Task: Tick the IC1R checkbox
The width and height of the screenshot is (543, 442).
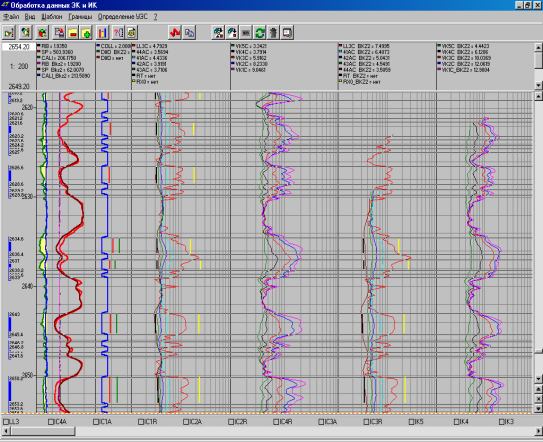Action: click(x=141, y=422)
